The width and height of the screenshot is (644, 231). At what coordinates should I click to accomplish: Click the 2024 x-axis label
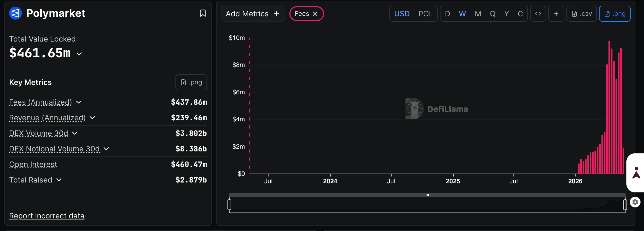330,181
